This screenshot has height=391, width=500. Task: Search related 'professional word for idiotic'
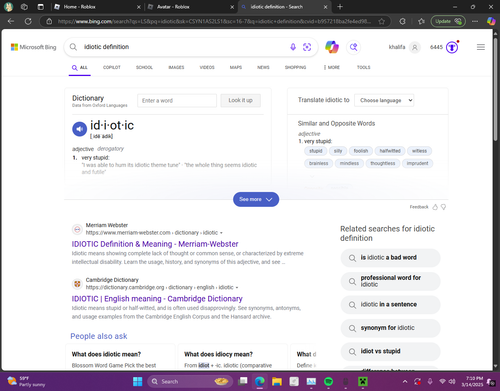pyautogui.click(x=390, y=281)
